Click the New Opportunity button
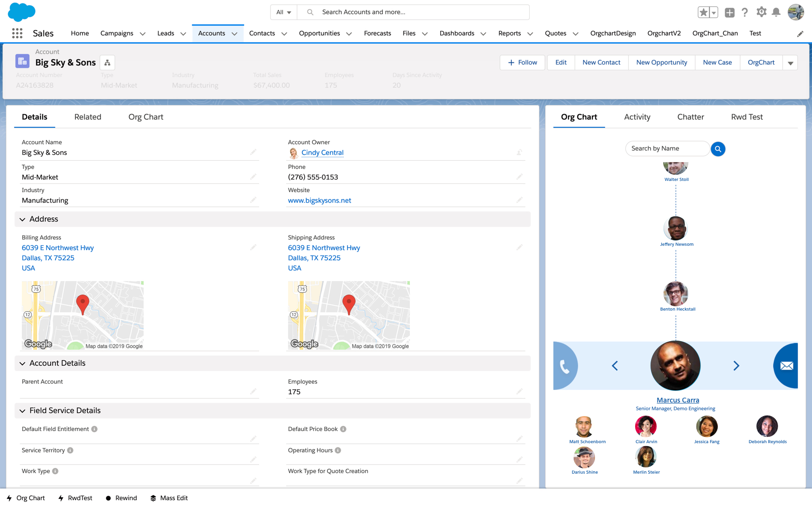 pos(661,62)
